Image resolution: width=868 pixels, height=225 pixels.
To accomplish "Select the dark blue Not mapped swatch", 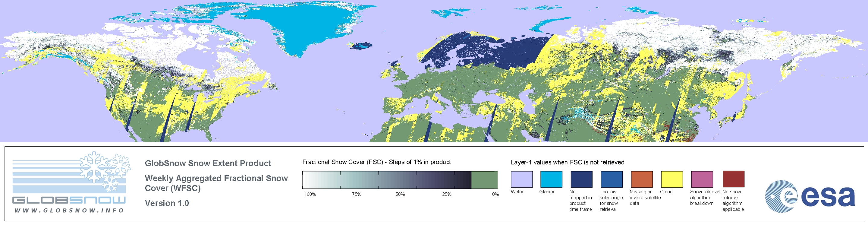I will [x=581, y=179].
